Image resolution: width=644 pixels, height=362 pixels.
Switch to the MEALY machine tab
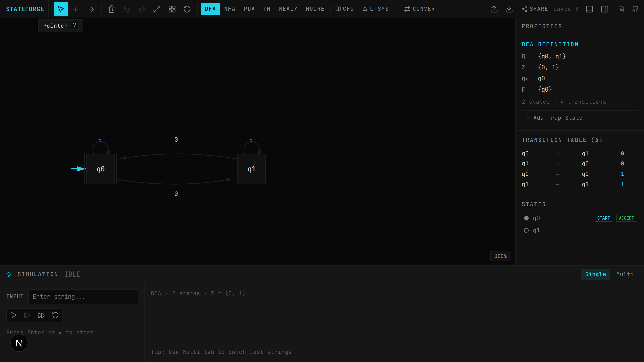(288, 9)
